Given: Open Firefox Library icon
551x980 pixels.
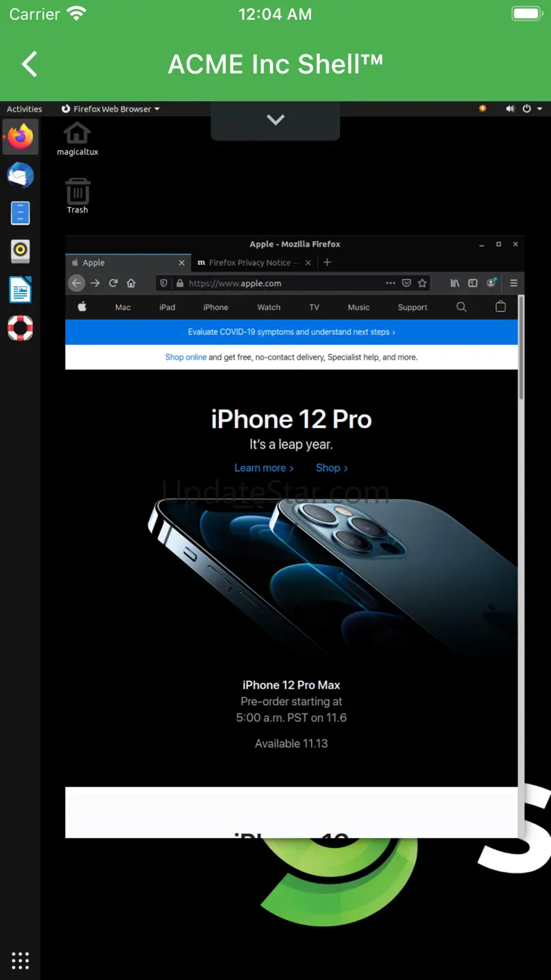Looking at the screenshot, I should [455, 283].
